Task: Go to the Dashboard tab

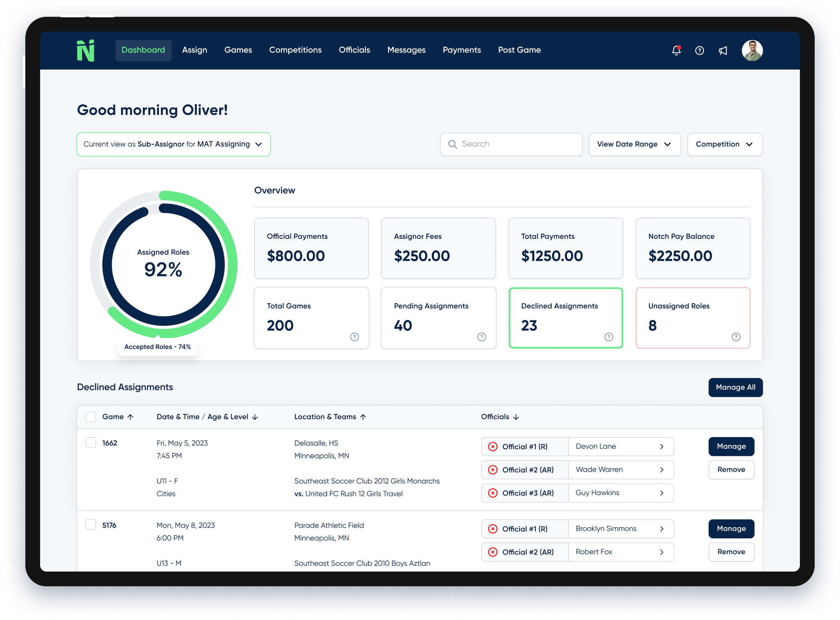Action: pos(143,50)
